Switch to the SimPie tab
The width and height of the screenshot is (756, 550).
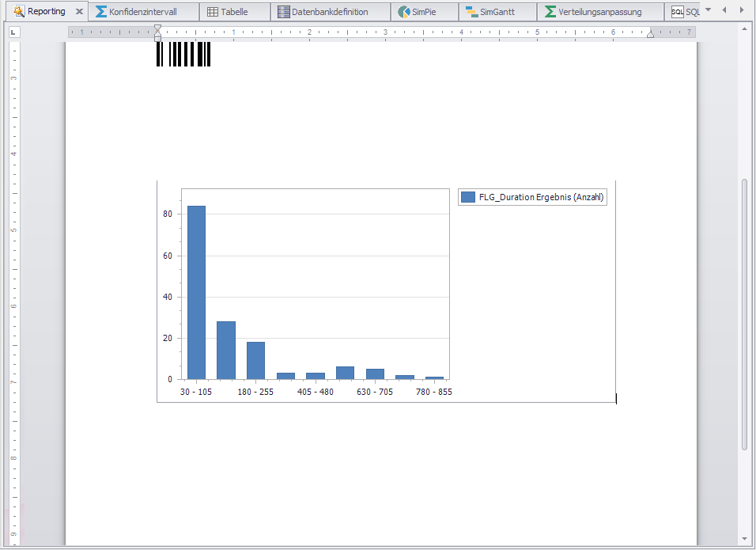[425, 12]
